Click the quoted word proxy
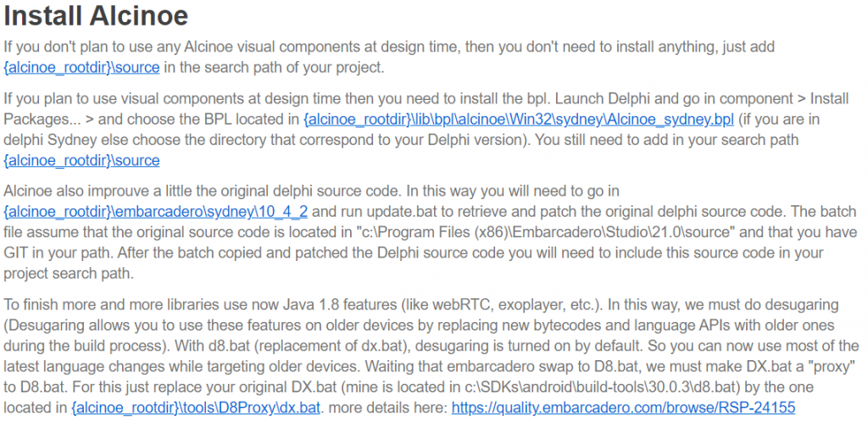 [837, 364]
